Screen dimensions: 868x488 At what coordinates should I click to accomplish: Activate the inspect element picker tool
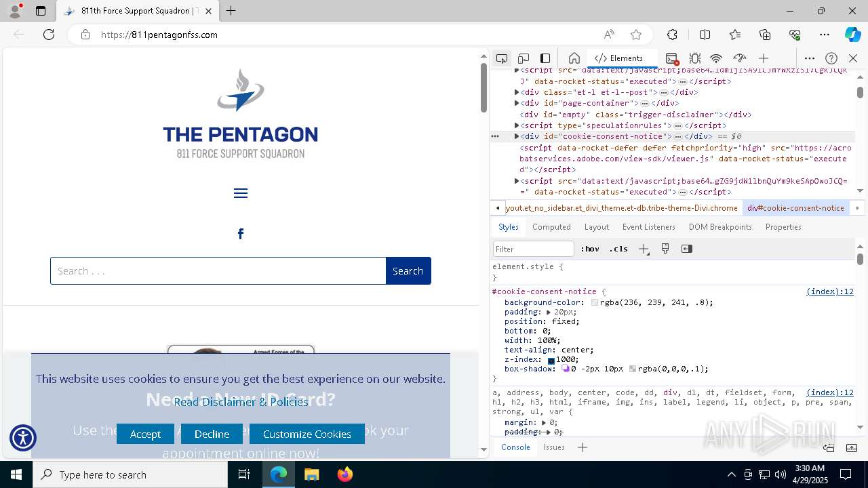click(502, 58)
